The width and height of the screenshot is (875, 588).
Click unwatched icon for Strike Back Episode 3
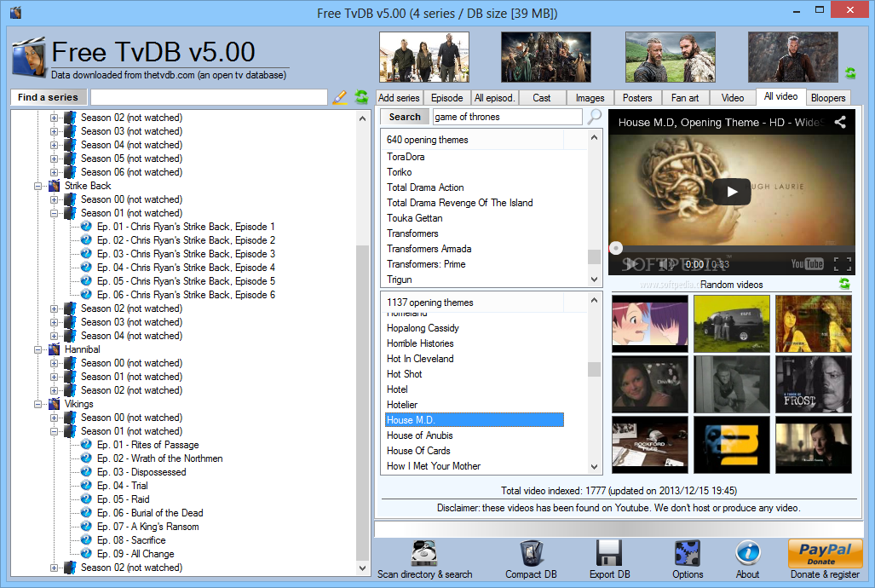86,253
